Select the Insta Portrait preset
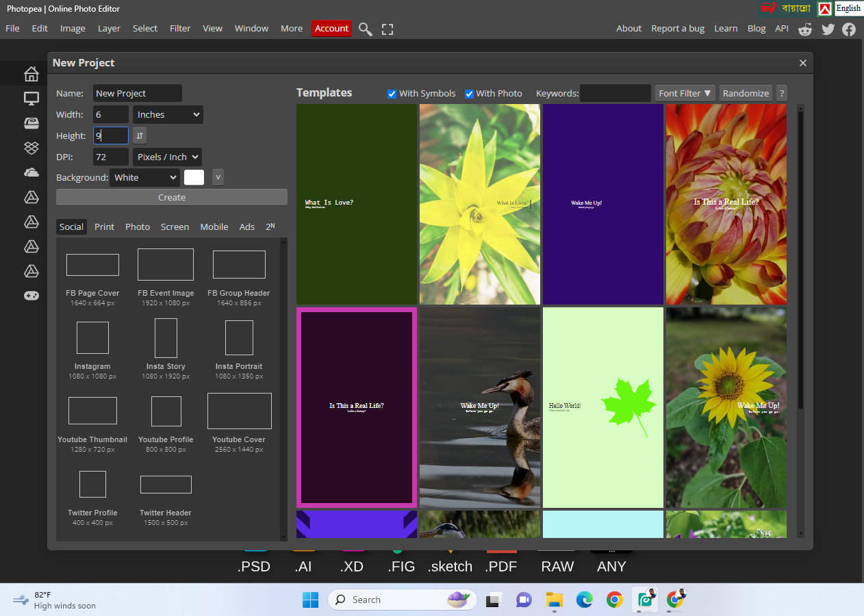 [x=239, y=350]
